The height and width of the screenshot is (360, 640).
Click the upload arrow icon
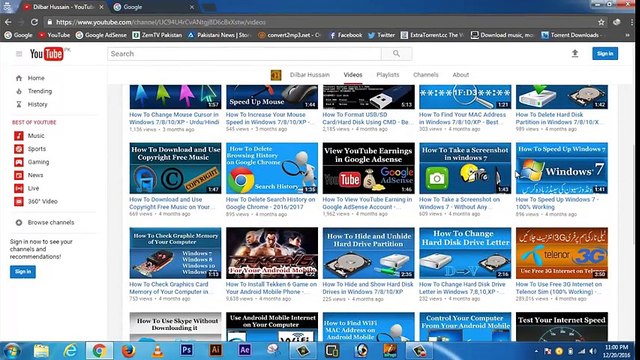click(x=575, y=53)
